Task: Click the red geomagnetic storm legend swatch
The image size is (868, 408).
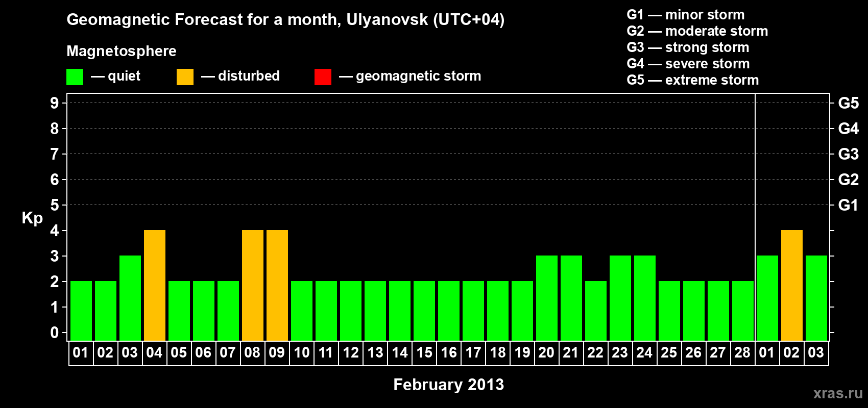Action: pos(323,77)
